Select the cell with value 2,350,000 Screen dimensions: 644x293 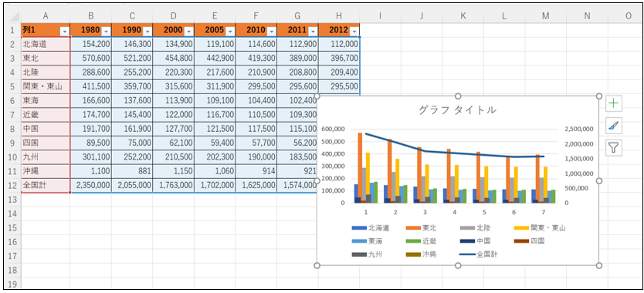91,186
